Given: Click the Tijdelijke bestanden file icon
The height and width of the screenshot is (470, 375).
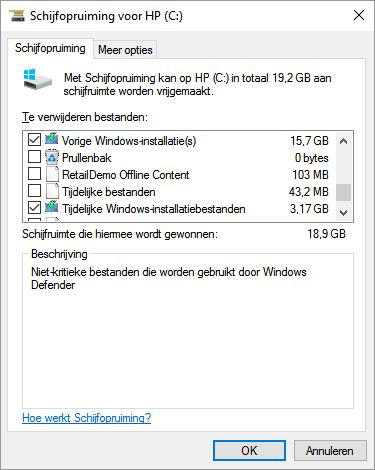Looking at the screenshot, I should [x=52, y=191].
